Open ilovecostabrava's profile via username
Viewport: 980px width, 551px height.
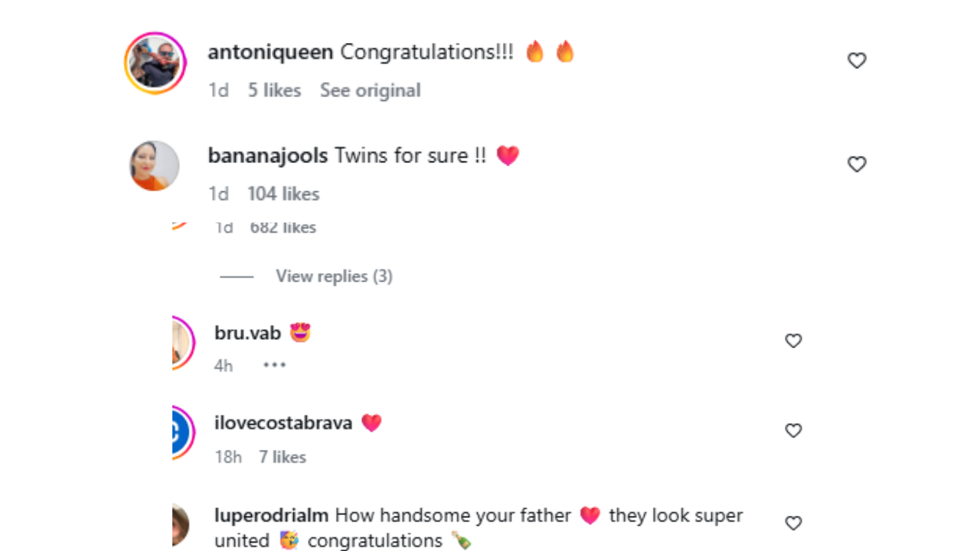[283, 422]
